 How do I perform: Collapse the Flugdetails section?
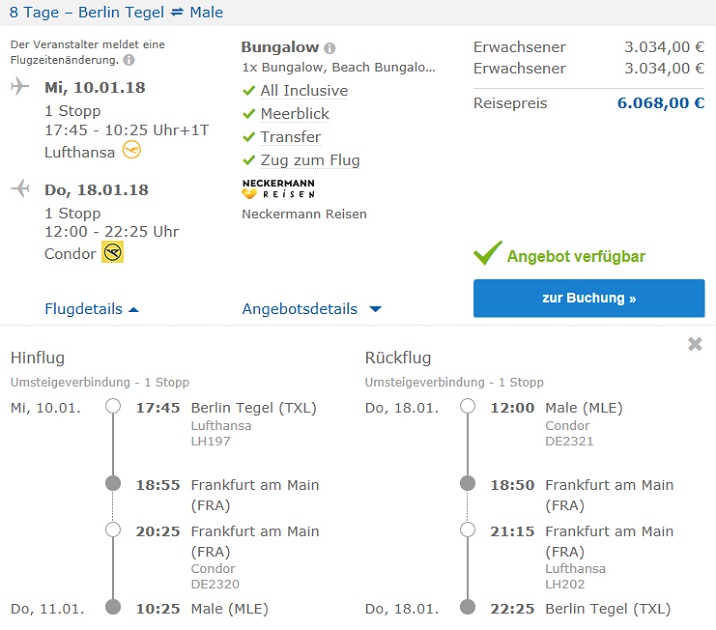click(92, 309)
